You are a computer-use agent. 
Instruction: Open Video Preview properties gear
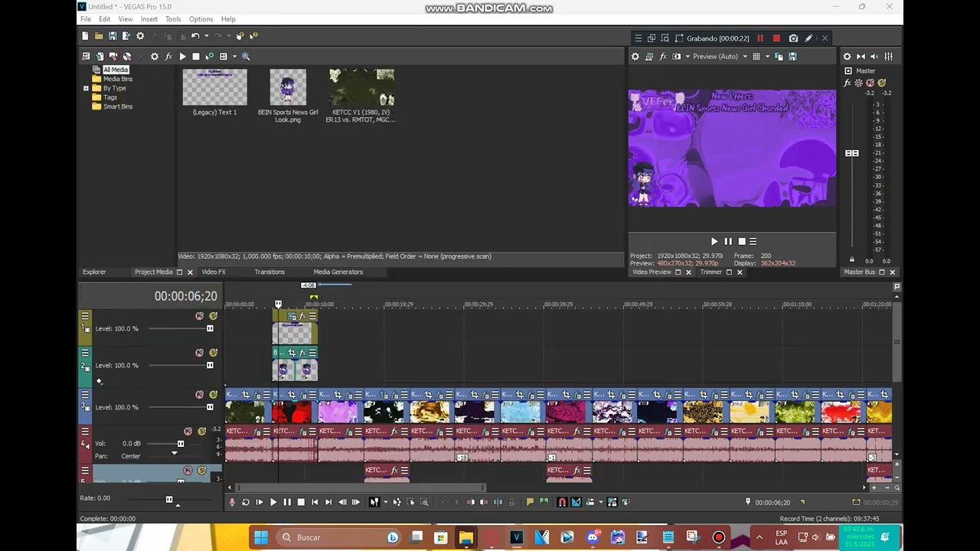635,57
